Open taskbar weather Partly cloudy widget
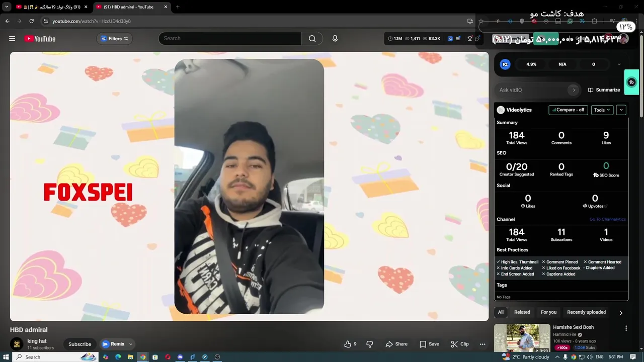The height and width of the screenshot is (362, 644). pos(526,357)
